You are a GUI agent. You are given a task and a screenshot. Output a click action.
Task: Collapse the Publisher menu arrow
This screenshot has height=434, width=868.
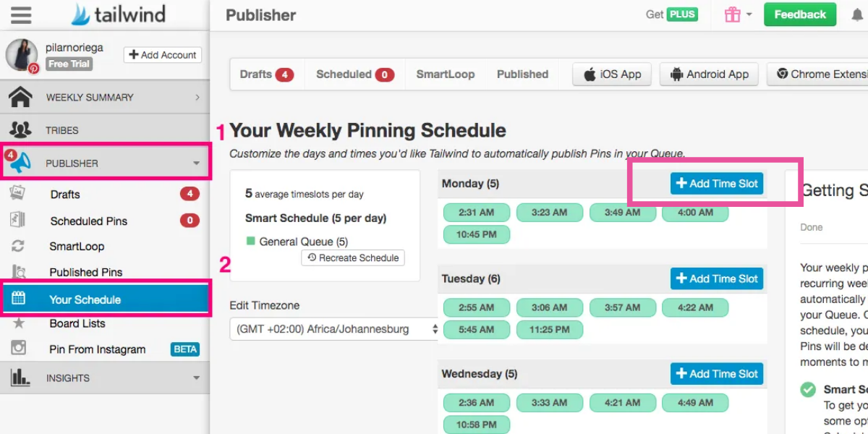click(196, 163)
